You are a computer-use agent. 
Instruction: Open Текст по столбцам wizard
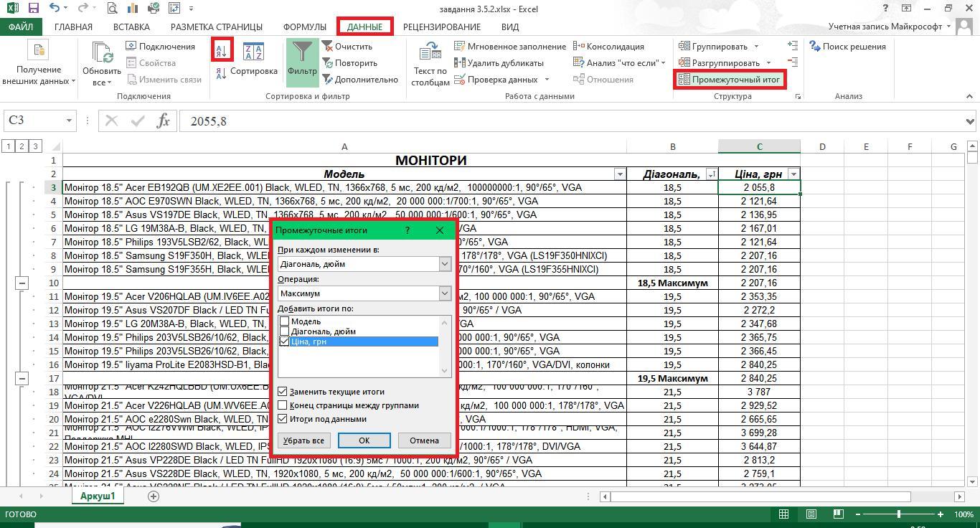click(x=430, y=63)
